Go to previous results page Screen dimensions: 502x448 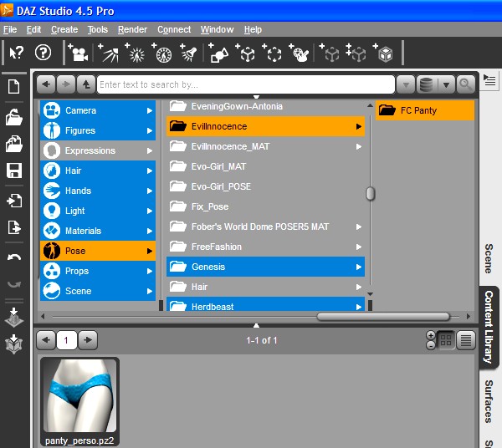click(46, 340)
